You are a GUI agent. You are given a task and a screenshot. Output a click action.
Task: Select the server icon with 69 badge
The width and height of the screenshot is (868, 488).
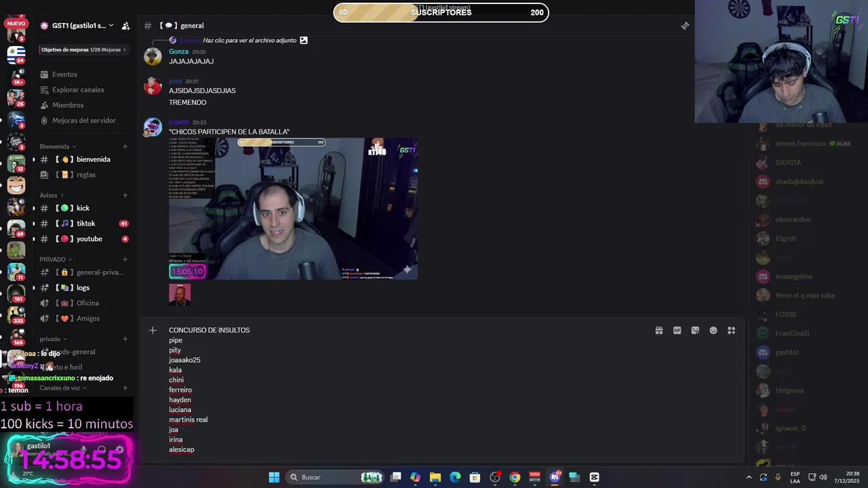click(16, 228)
